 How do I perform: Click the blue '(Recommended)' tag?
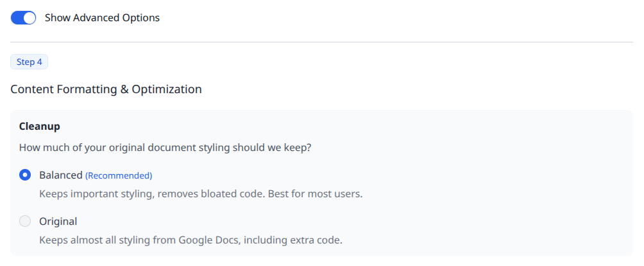[x=119, y=175]
